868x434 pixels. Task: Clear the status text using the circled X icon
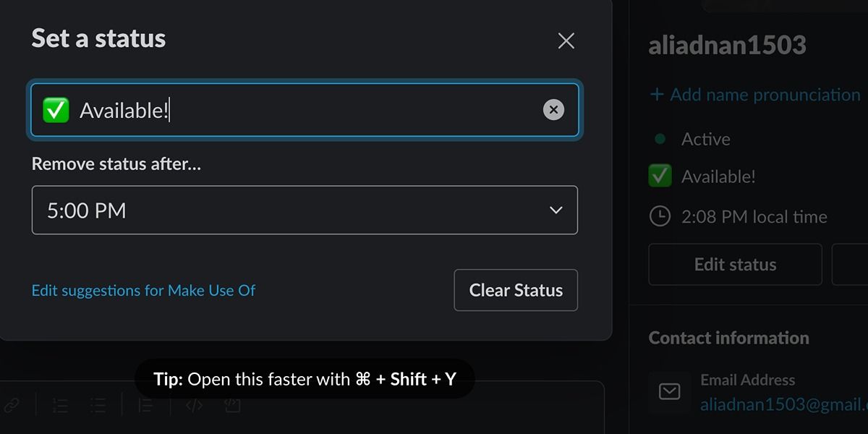553,109
